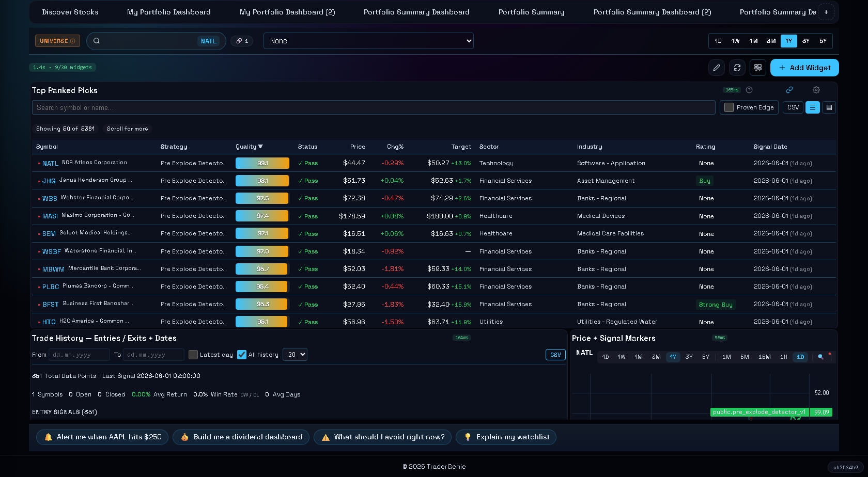Toggle the Proven Edge checkbox
The width and height of the screenshot is (868, 477).
(x=729, y=107)
